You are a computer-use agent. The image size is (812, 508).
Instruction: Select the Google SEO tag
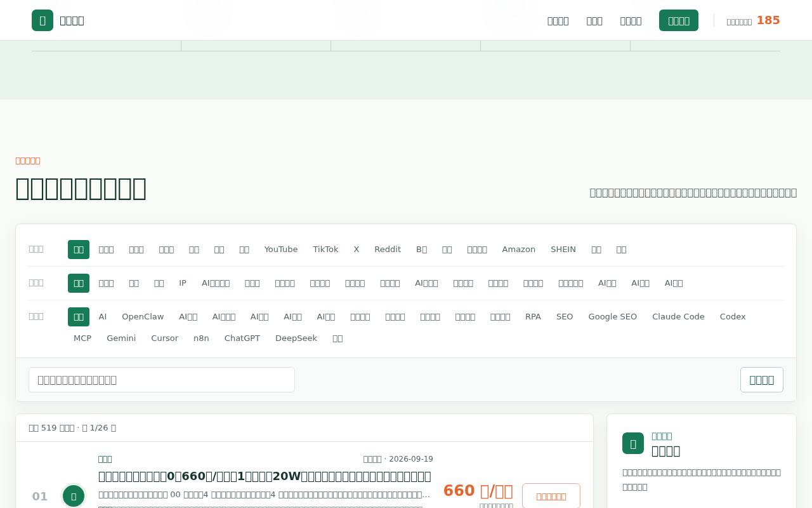coord(613,317)
